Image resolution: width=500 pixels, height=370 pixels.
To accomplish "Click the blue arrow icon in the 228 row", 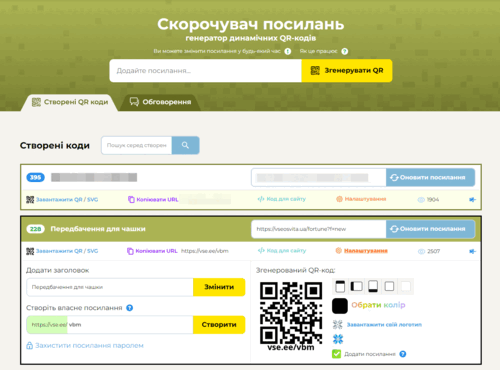I will 472,251.
